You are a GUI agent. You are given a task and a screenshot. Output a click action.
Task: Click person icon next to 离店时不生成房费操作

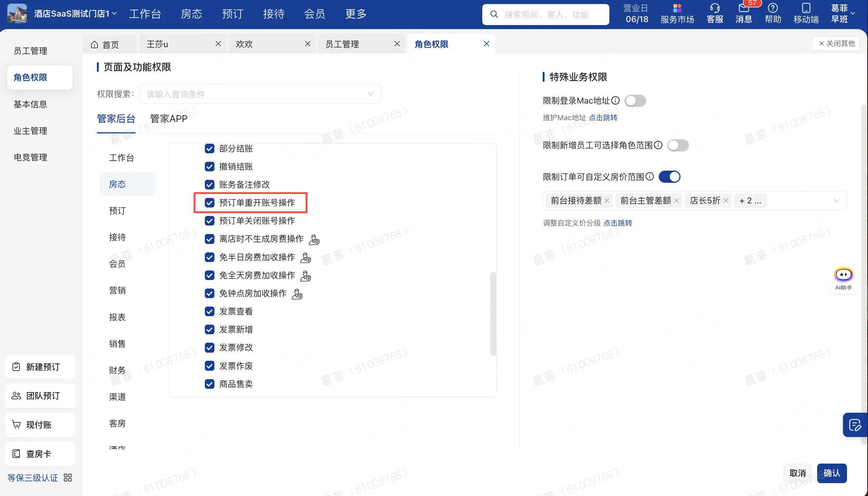coord(314,240)
